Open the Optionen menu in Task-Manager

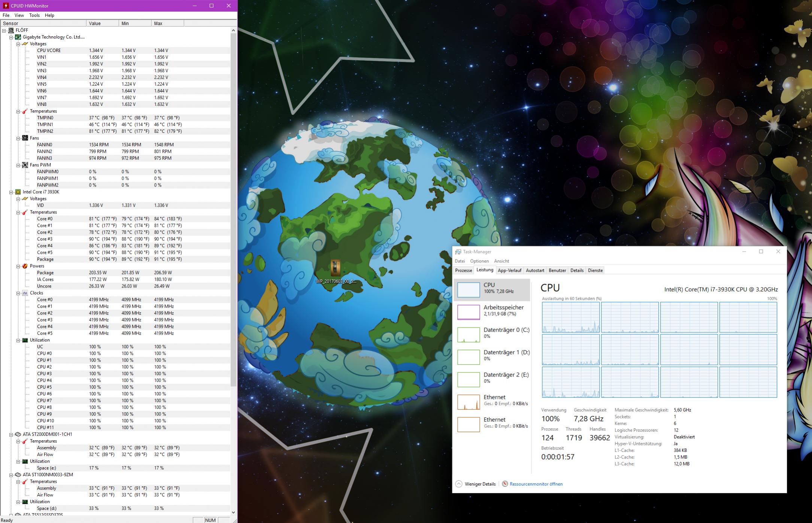pos(479,261)
